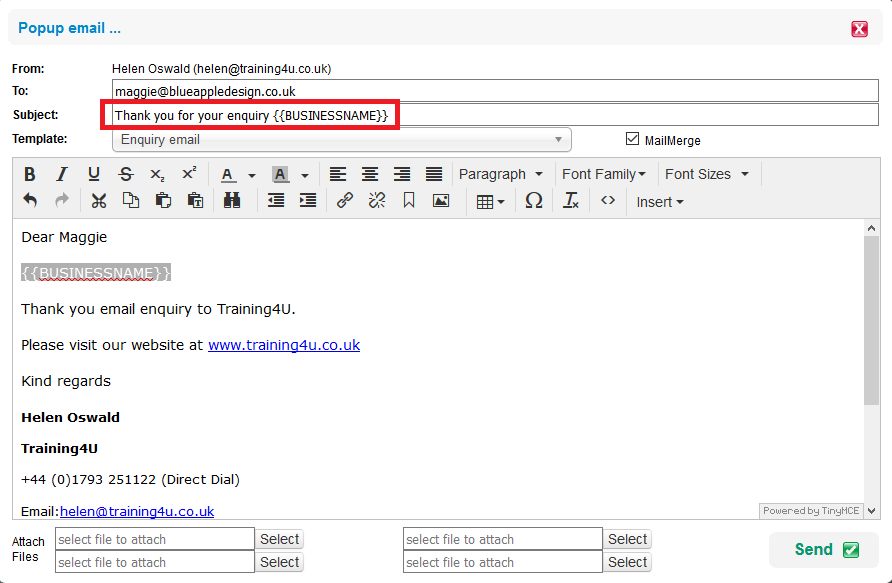This screenshot has height=583, width=892.
Task: Align text right
Action: (x=402, y=174)
